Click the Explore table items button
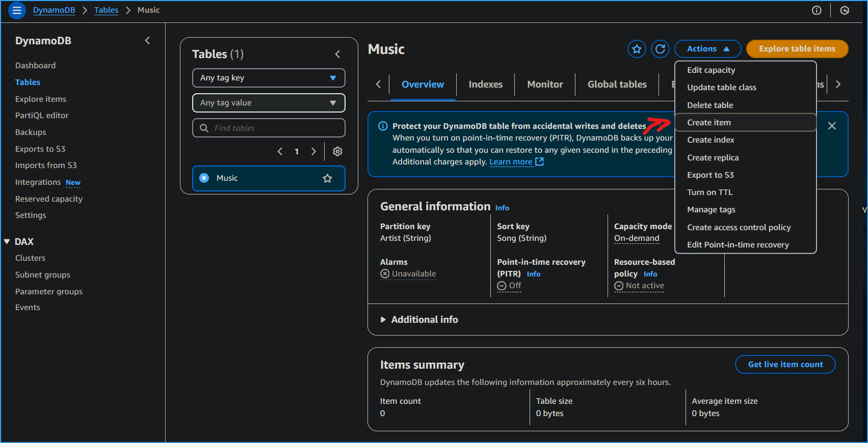Image resolution: width=868 pixels, height=443 pixels. click(797, 49)
